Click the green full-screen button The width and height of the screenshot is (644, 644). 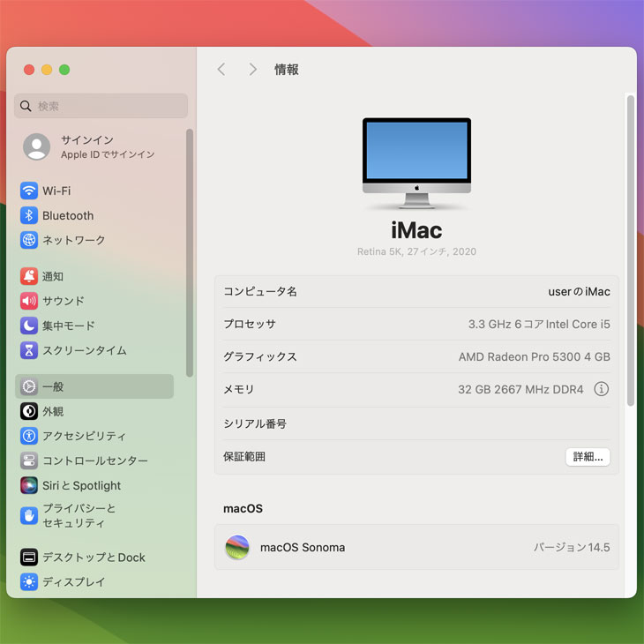pos(64,70)
